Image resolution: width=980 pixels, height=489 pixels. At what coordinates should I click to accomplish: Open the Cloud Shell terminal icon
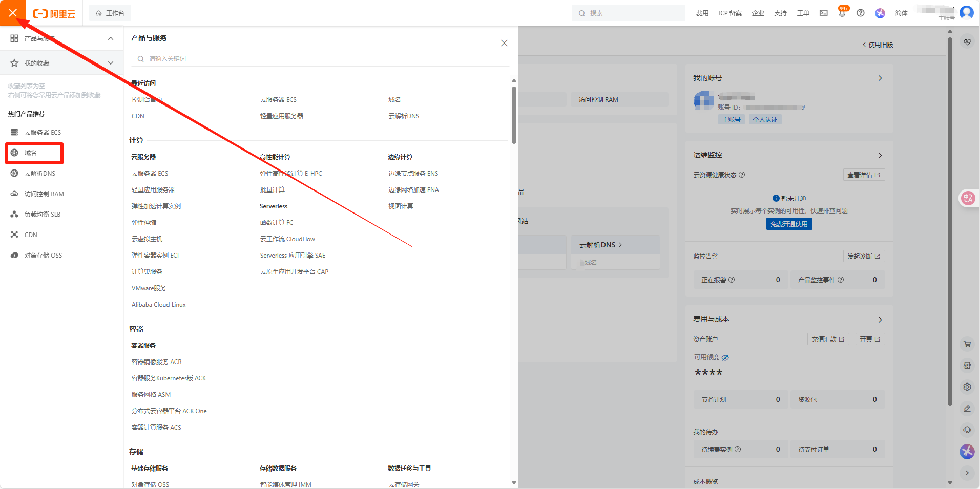click(823, 13)
